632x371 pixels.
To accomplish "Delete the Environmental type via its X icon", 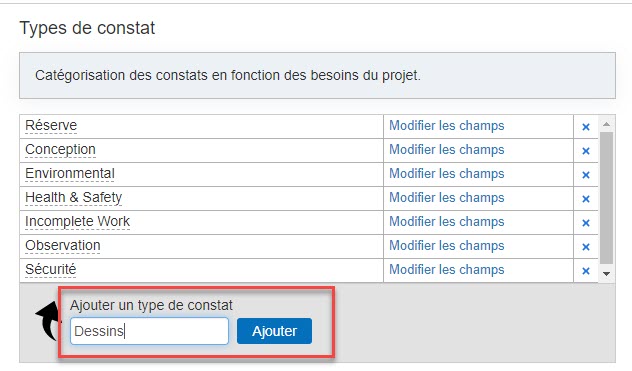I will (586, 175).
